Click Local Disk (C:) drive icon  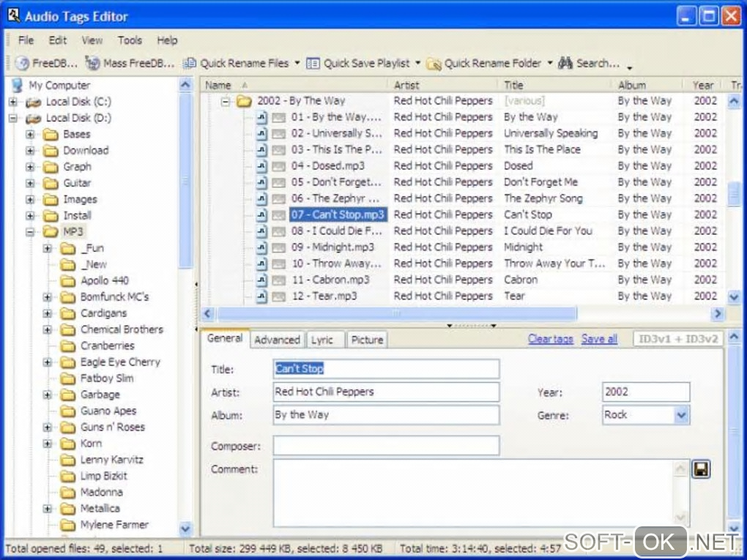(34, 102)
